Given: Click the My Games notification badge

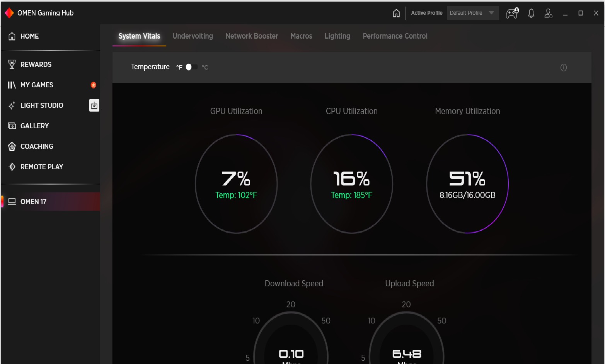Looking at the screenshot, I should (93, 85).
